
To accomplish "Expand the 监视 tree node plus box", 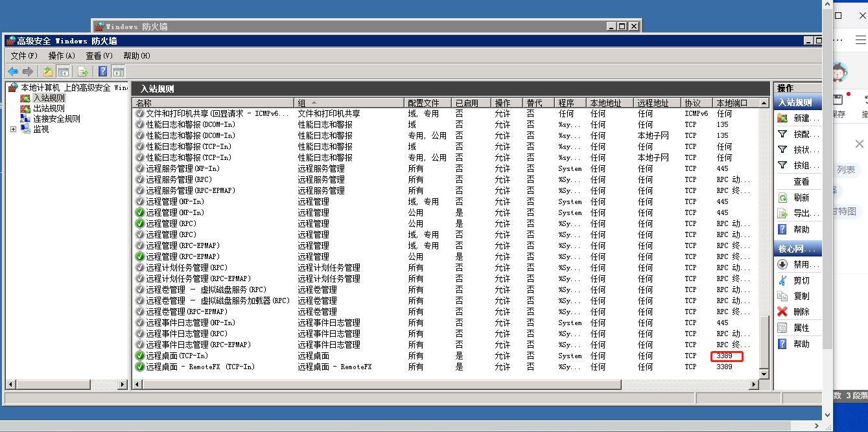I will 13,129.
